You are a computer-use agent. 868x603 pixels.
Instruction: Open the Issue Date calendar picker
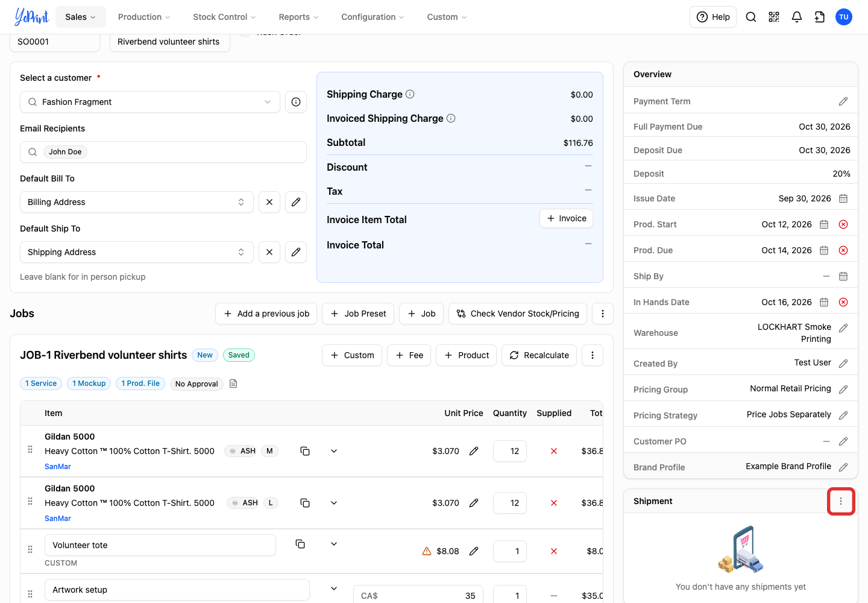click(843, 198)
